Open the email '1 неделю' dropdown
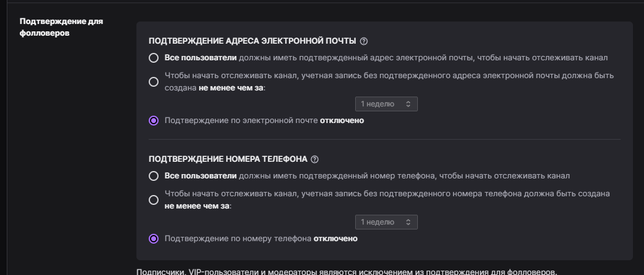Viewport: 644px width, 275px height. pos(386,104)
